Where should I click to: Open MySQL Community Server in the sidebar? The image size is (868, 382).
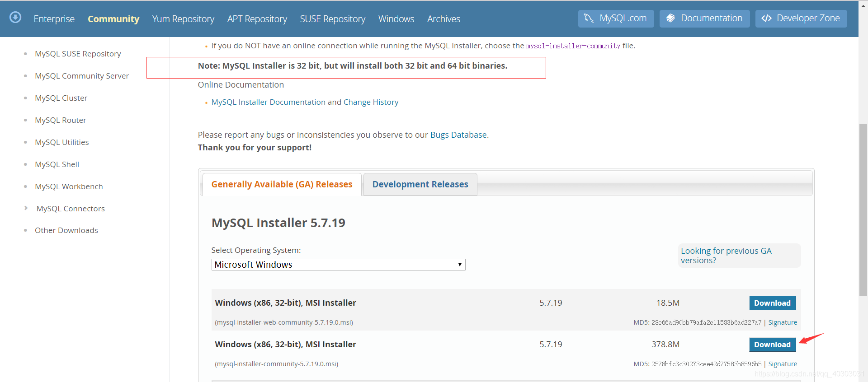pyautogui.click(x=82, y=76)
